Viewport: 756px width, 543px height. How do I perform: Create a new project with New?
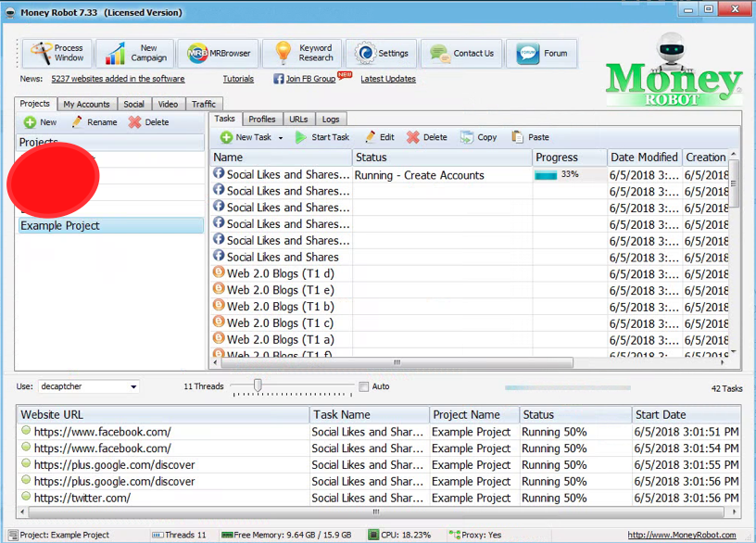(x=41, y=122)
